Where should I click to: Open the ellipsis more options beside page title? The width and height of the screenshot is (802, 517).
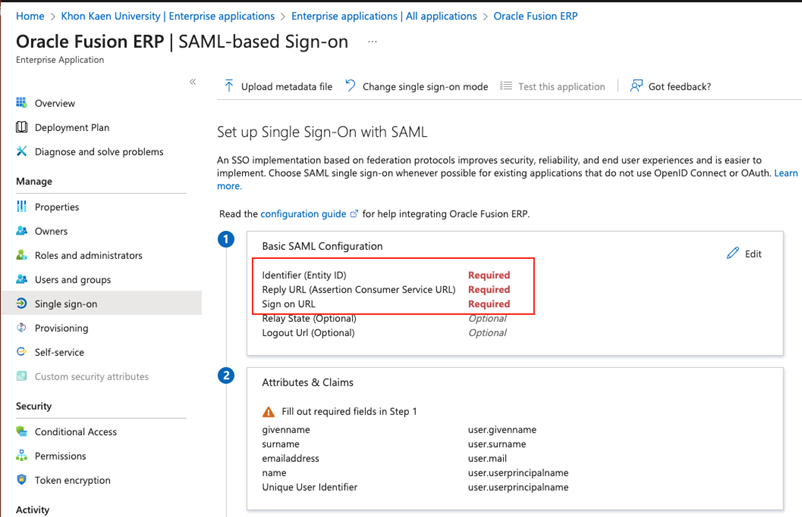(x=372, y=41)
